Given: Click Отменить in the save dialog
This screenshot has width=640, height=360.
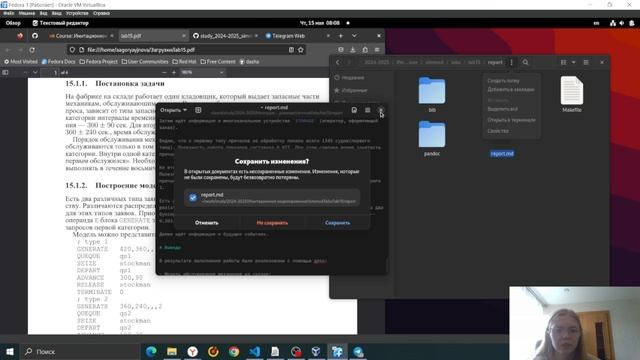Looking at the screenshot, I should (207, 223).
